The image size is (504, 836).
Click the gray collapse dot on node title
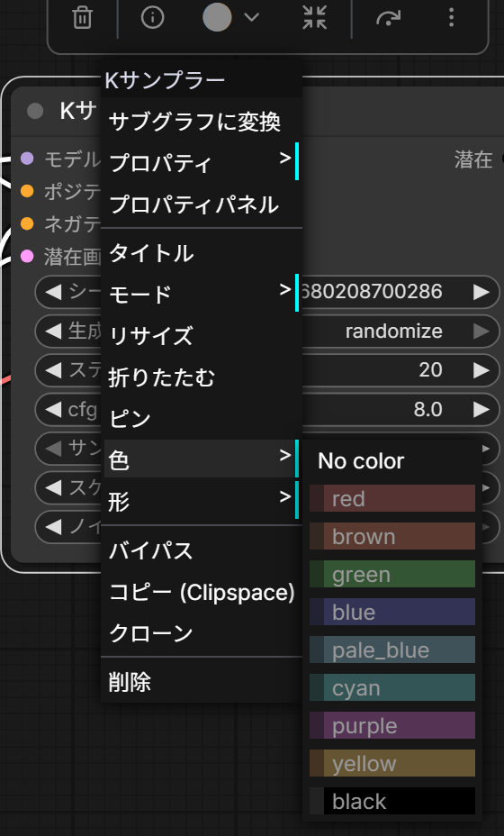coord(35,112)
